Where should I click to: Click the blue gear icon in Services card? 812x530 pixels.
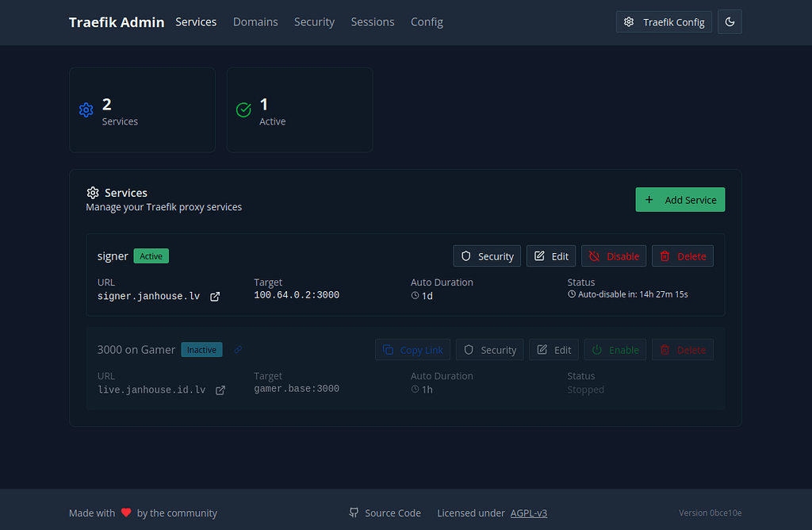[86, 109]
